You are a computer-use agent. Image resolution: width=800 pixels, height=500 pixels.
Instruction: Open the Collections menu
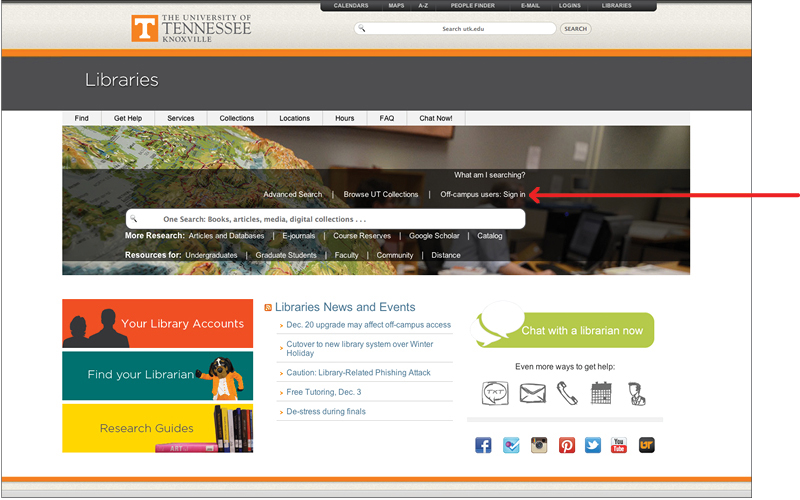click(237, 118)
